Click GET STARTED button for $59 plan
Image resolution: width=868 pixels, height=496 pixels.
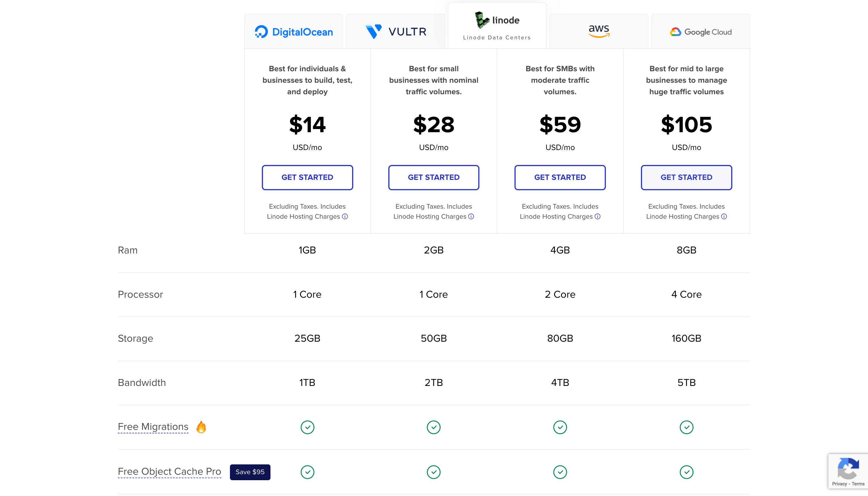[x=560, y=177]
